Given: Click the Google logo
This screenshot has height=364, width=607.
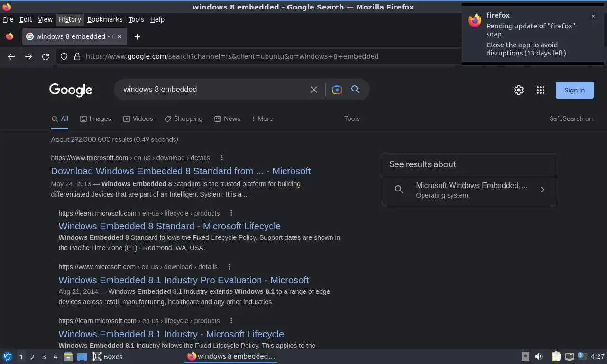Looking at the screenshot, I should point(71,90).
